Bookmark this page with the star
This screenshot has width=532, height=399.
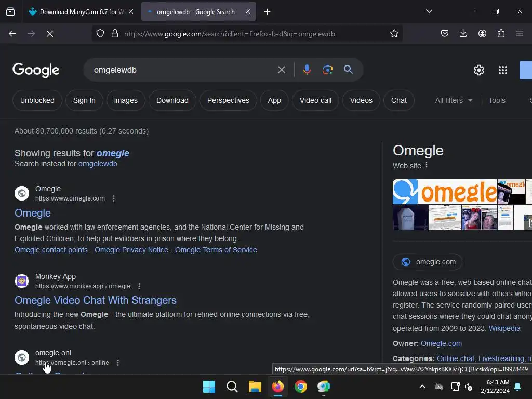tap(394, 34)
